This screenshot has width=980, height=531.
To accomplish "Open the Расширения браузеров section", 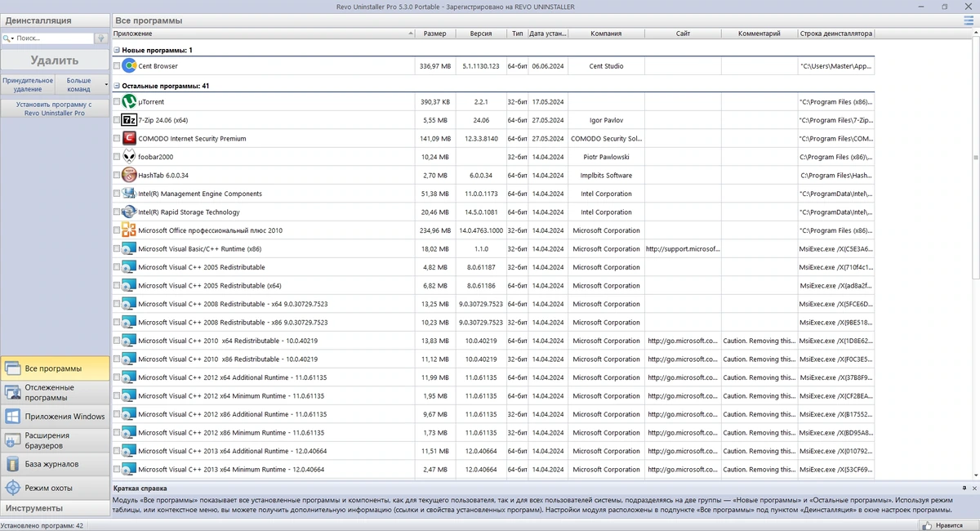I will [55, 440].
